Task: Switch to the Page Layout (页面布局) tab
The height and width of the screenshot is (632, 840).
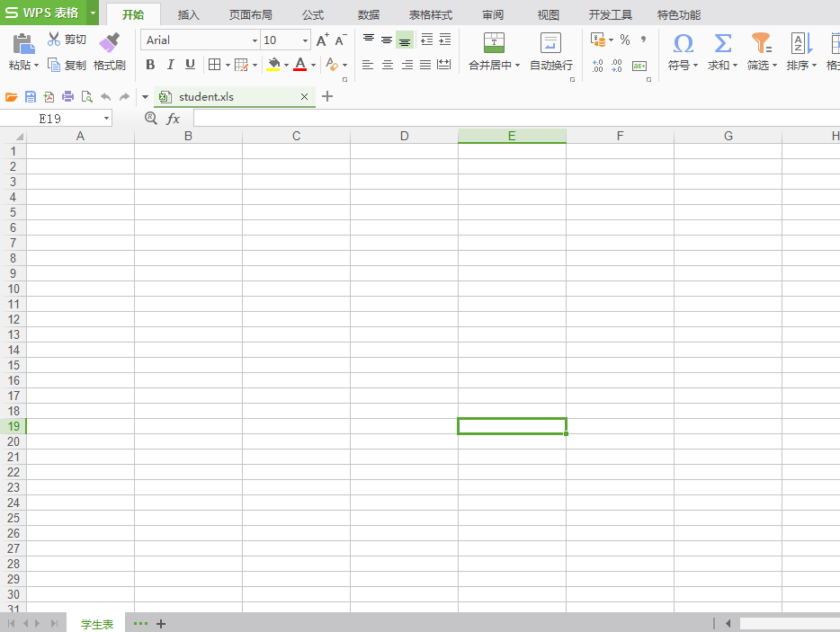Action: click(x=250, y=15)
